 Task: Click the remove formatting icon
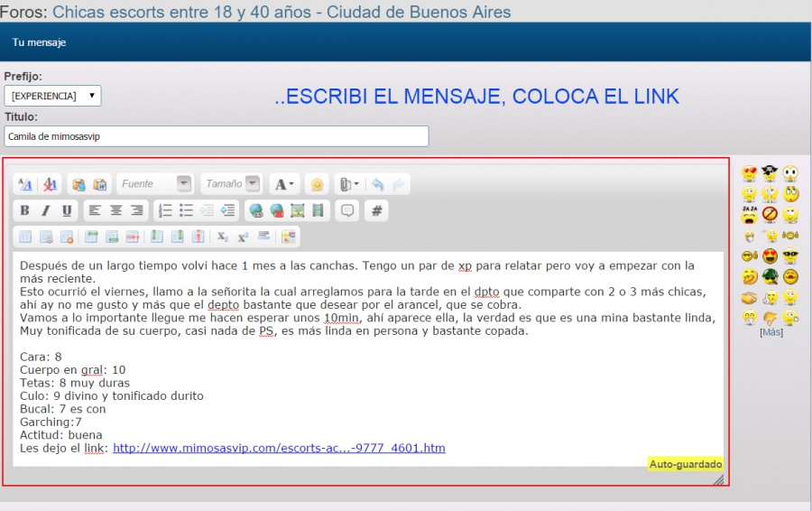51,184
